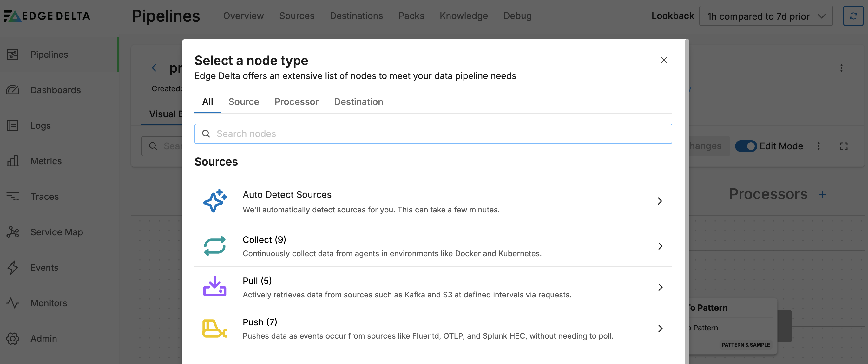Click the plus button next to Processors
The width and height of the screenshot is (868, 364).
pyautogui.click(x=823, y=194)
